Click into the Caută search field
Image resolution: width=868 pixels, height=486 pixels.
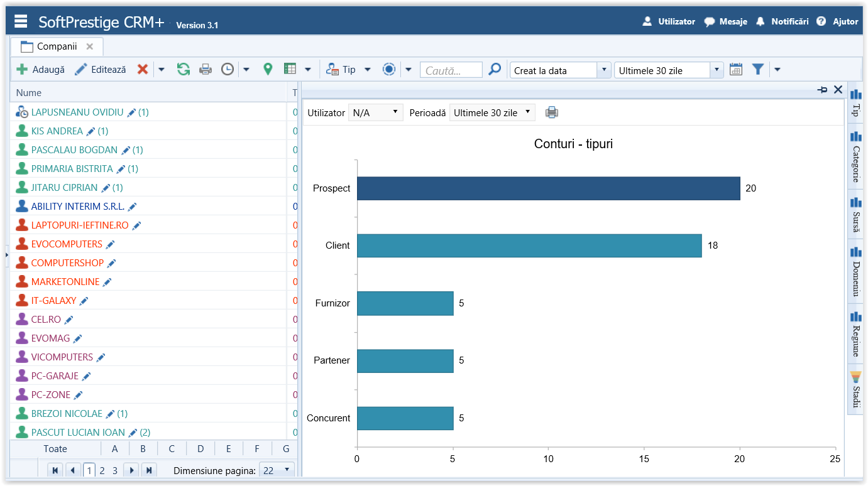click(451, 70)
